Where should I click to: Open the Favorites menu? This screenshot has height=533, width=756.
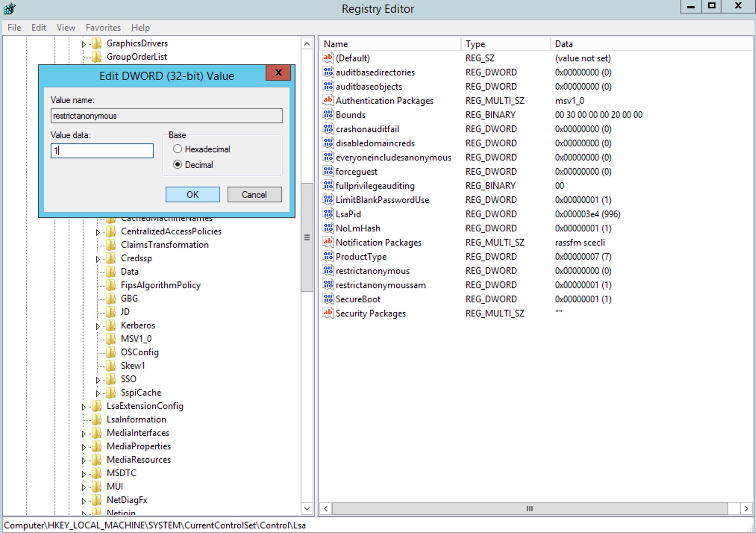tap(103, 28)
